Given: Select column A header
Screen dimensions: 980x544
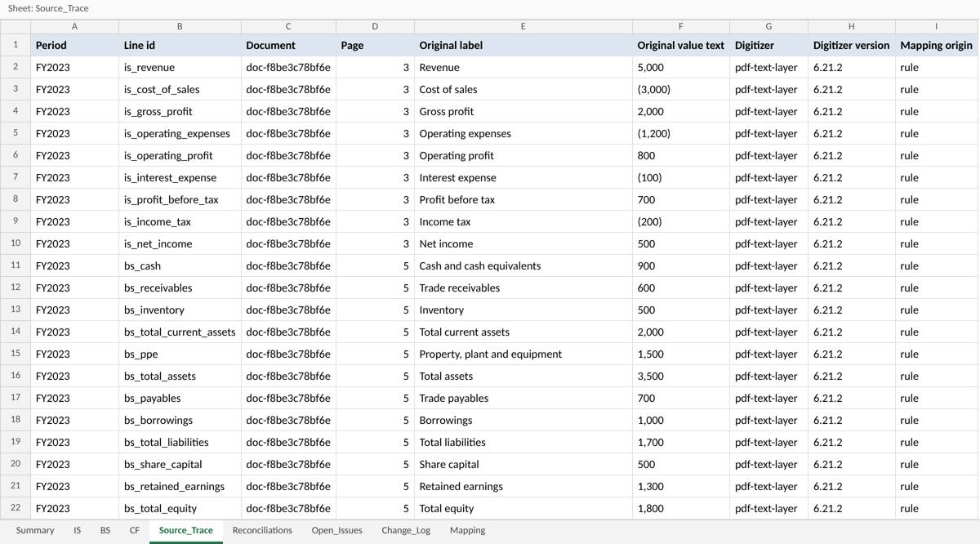Looking at the screenshot, I should [x=74, y=26].
